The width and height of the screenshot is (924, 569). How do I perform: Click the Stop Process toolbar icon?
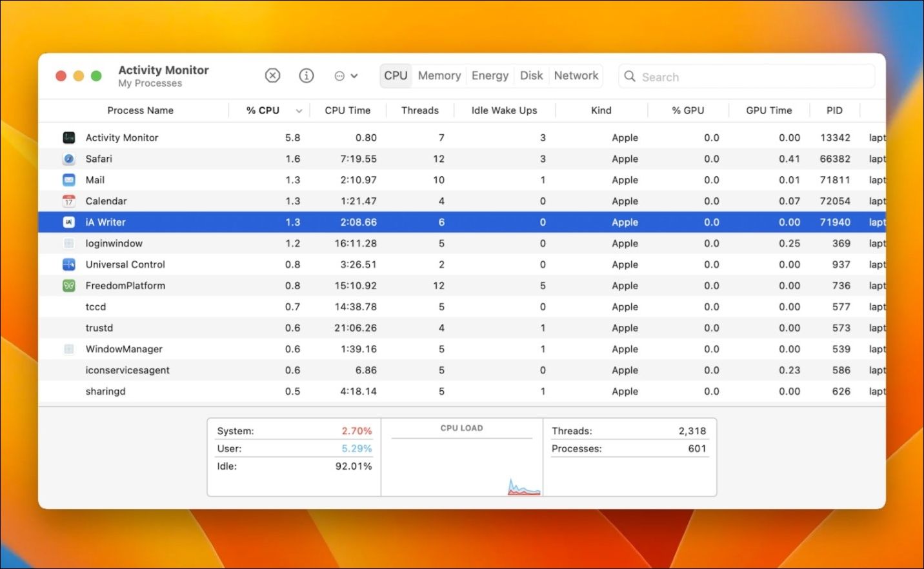pyautogui.click(x=273, y=76)
